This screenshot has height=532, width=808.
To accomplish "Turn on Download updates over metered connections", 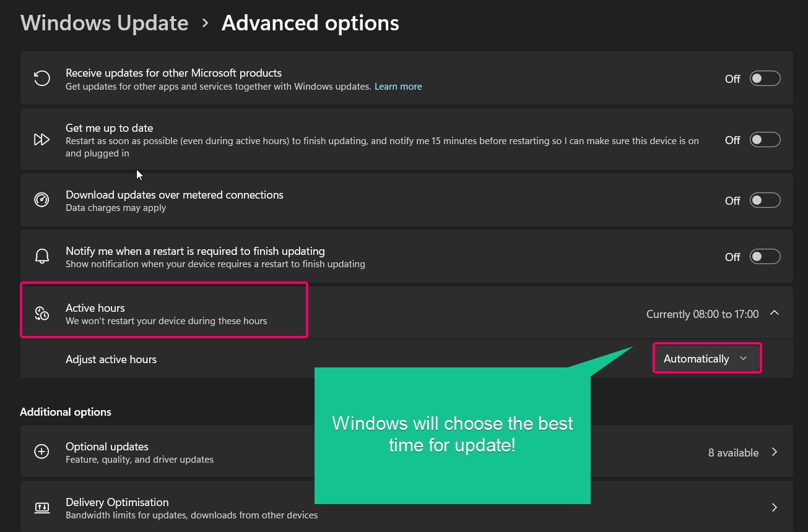I will [x=765, y=200].
